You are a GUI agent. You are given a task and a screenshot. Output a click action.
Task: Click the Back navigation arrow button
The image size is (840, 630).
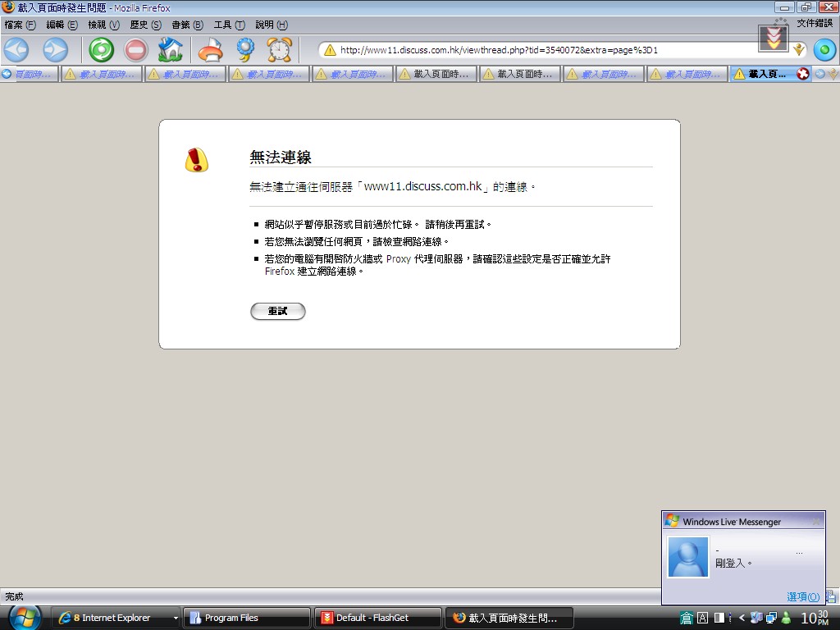point(16,50)
